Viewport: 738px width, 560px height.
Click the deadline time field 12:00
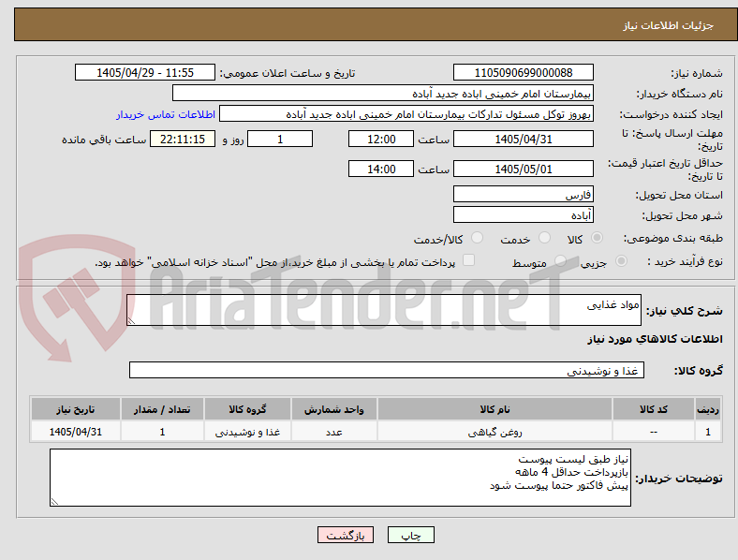coord(381,139)
